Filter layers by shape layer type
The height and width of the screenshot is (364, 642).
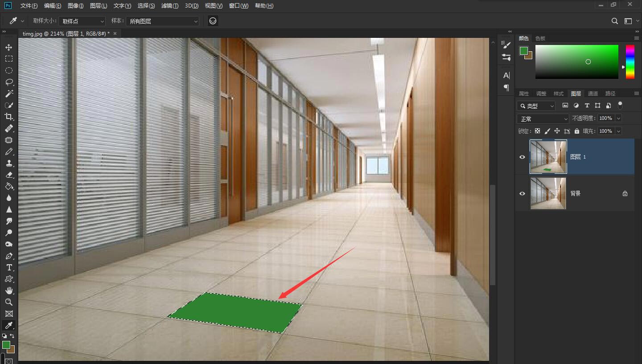(x=597, y=106)
